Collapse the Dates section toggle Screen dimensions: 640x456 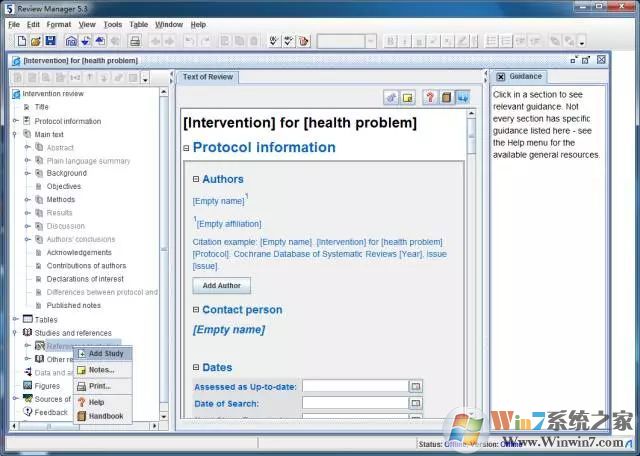(x=197, y=368)
